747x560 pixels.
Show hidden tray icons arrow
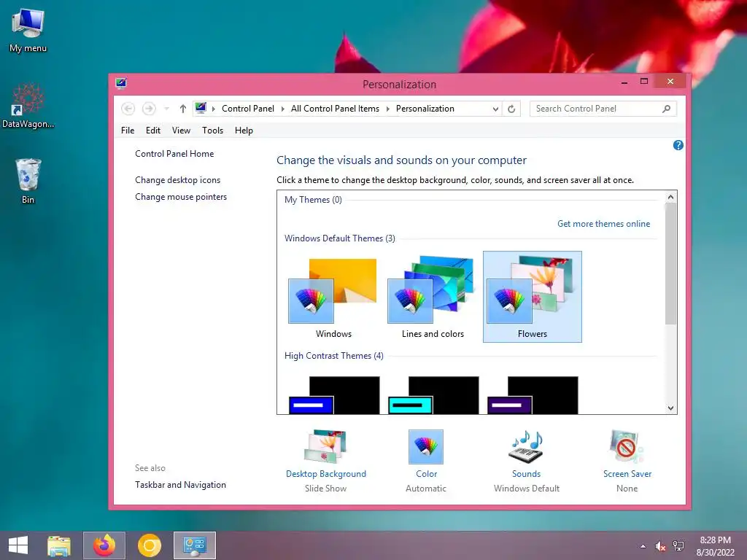(x=643, y=546)
